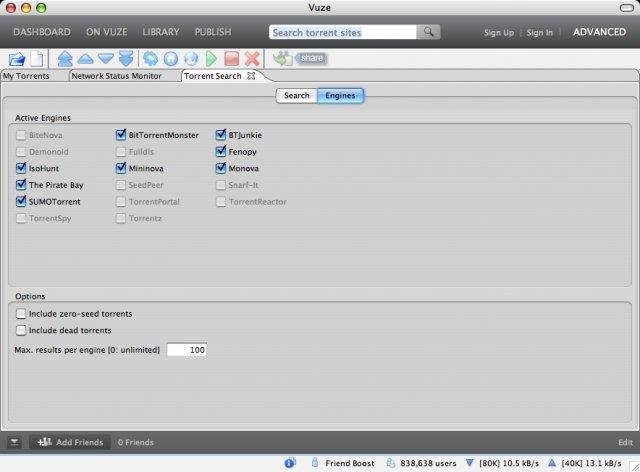Click the 0 Friends label
640x472 pixels.
pyautogui.click(x=136, y=442)
